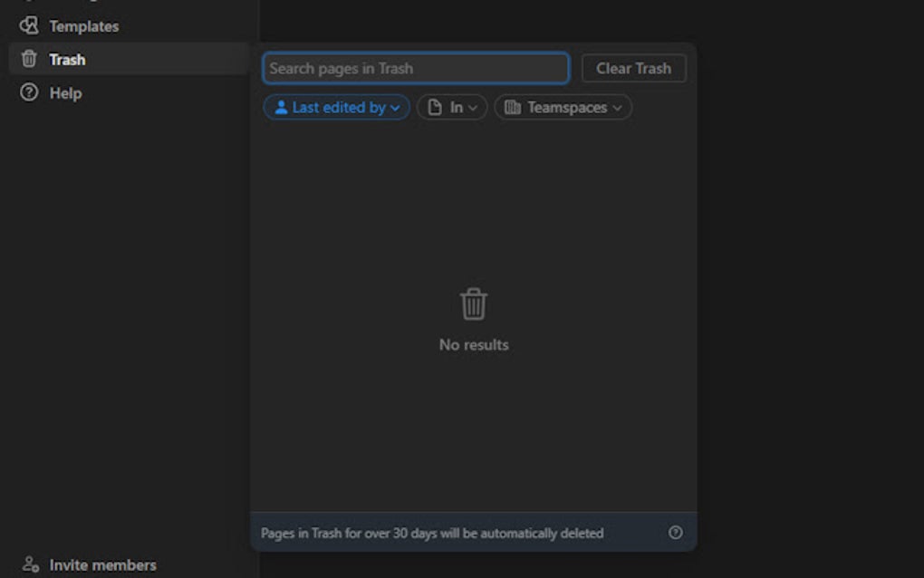Expand the Last edited by dropdown chevron
Image resolution: width=924 pixels, height=578 pixels.
point(395,107)
